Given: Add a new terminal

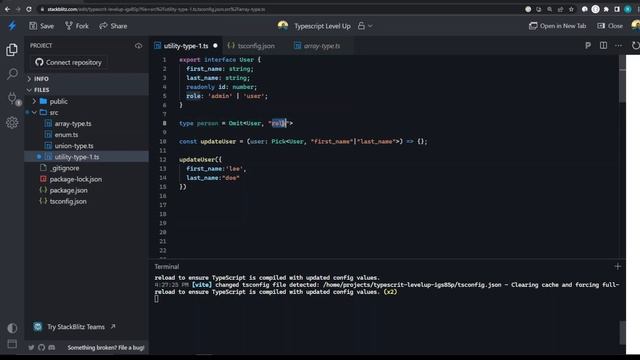Looking at the screenshot, I should point(617,267).
